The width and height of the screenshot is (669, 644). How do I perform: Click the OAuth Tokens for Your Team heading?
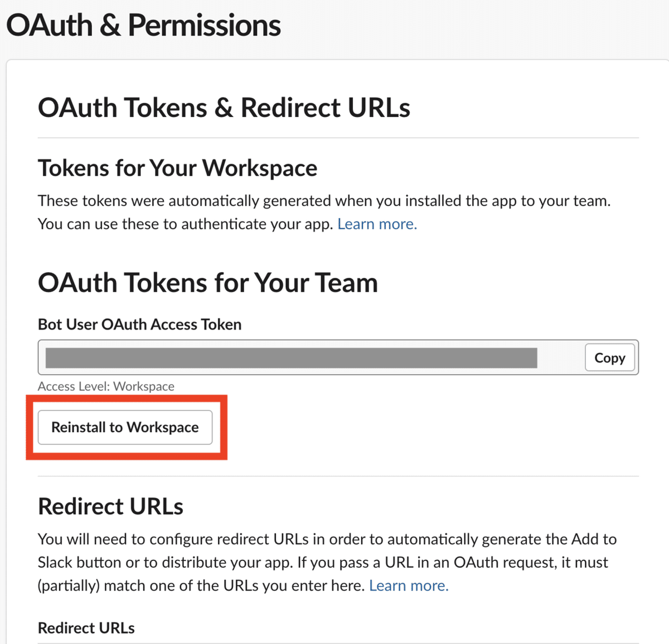click(x=207, y=283)
